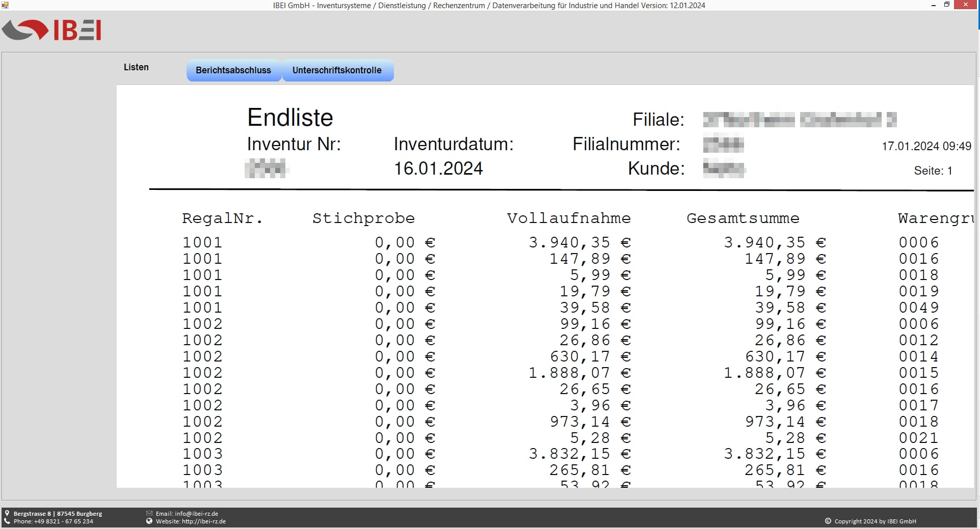
Task: Click the Phone +49 8321 number text
Action: click(x=53, y=521)
